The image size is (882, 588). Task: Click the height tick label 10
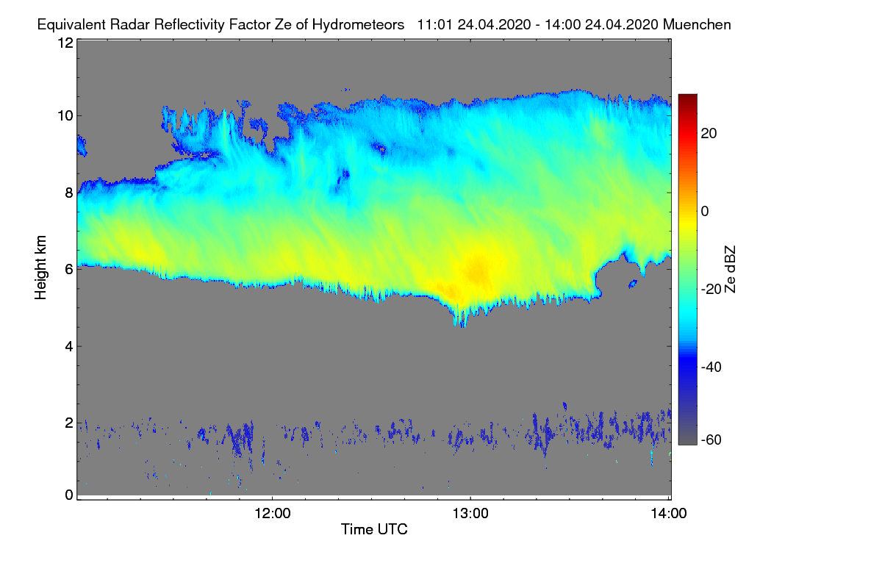pyautogui.click(x=65, y=115)
